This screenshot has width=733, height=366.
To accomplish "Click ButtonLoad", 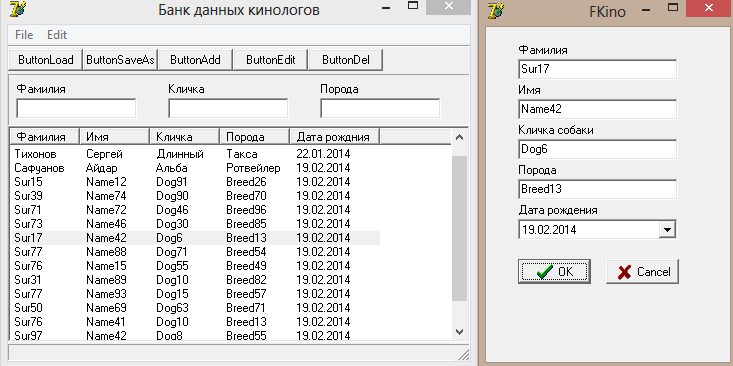I will (46, 60).
